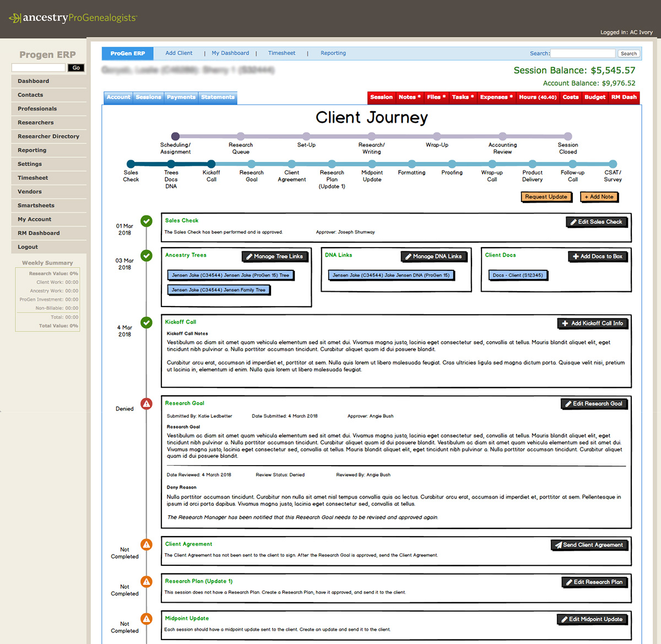This screenshot has height=644, width=661.
Task: Select the Scheduling/Assignment journey marker
Action: pos(175,136)
